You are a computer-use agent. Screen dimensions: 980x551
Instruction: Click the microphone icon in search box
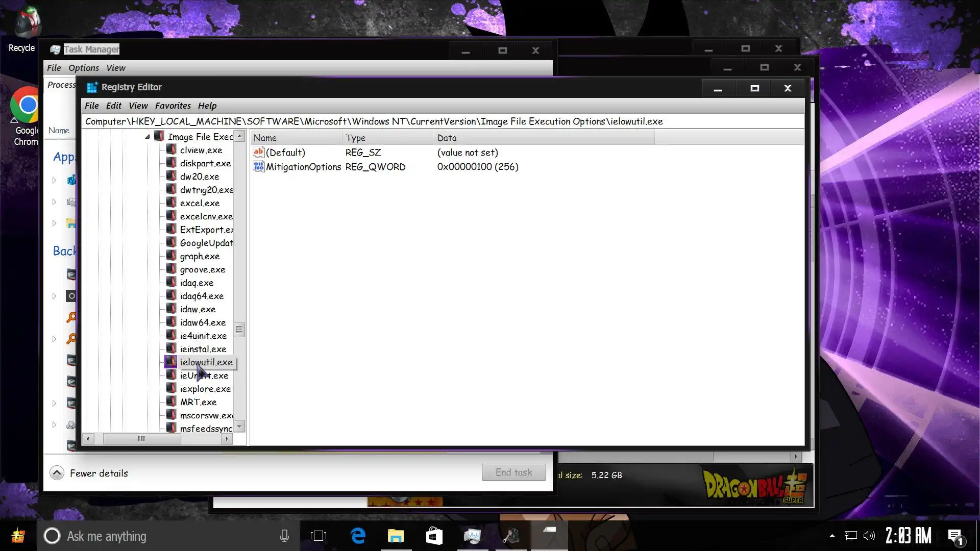coord(284,536)
